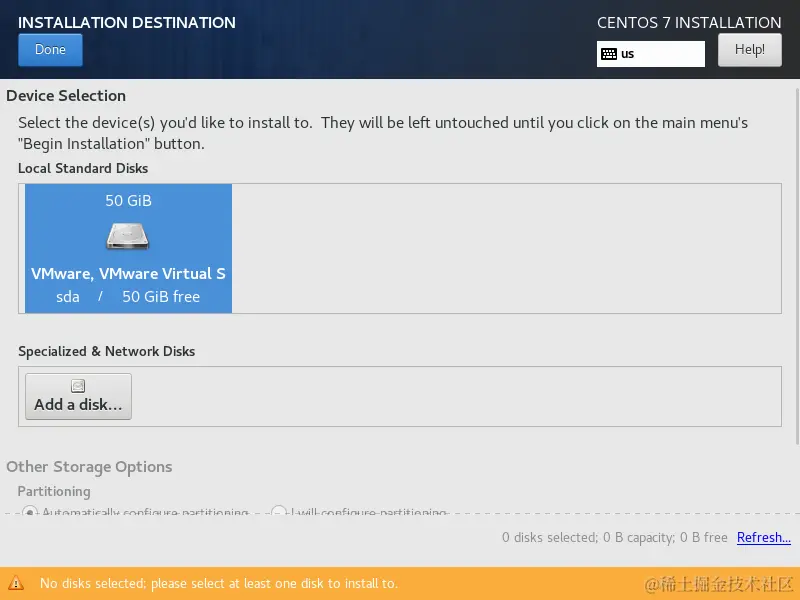Click the INSTALLATION DESTINATION title
The height and width of the screenshot is (600, 800).
tap(127, 22)
